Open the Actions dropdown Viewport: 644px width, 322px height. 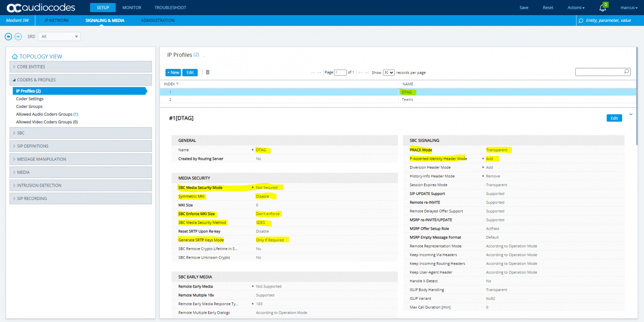click(x=576, y=7)
